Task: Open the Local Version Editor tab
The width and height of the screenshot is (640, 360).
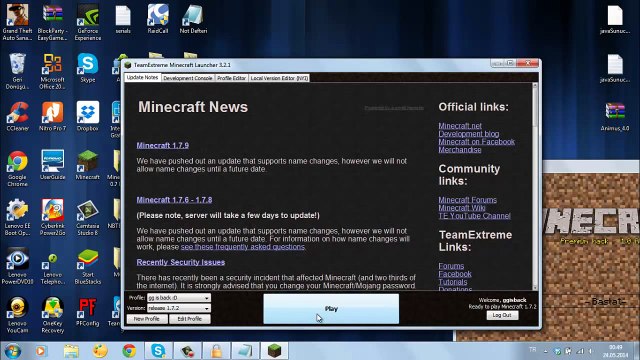Action: pyautogui.click(x=279, y=78)
